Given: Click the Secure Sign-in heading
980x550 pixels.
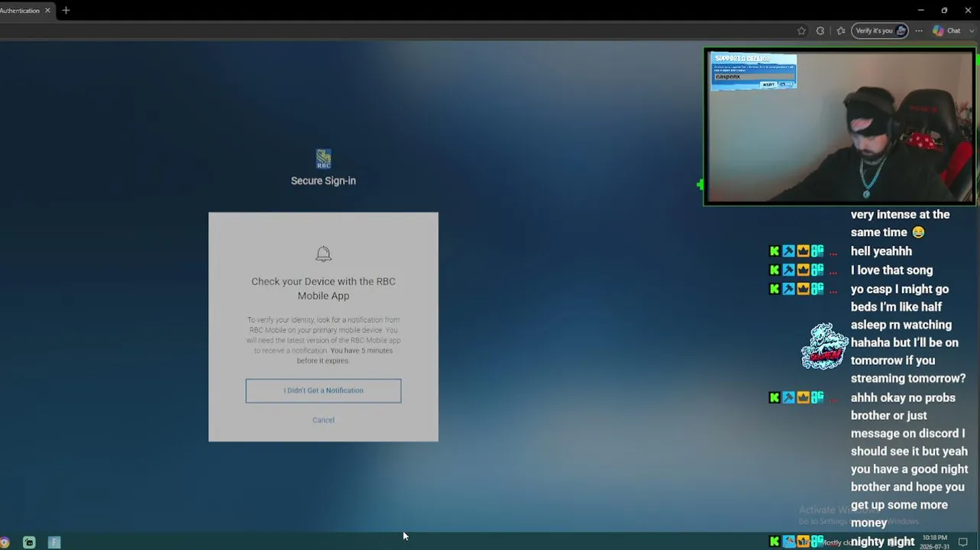Looking at the screenshot, I should tap(323, 181).
